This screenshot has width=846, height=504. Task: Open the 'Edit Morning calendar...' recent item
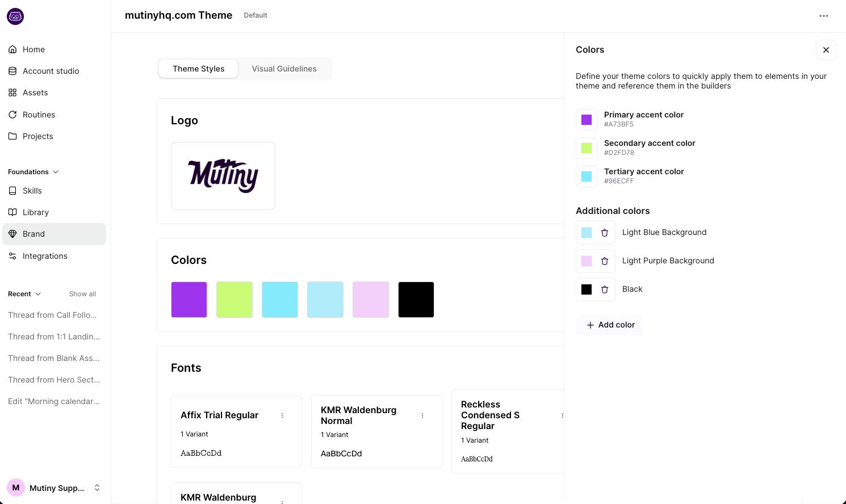point(54,401)
